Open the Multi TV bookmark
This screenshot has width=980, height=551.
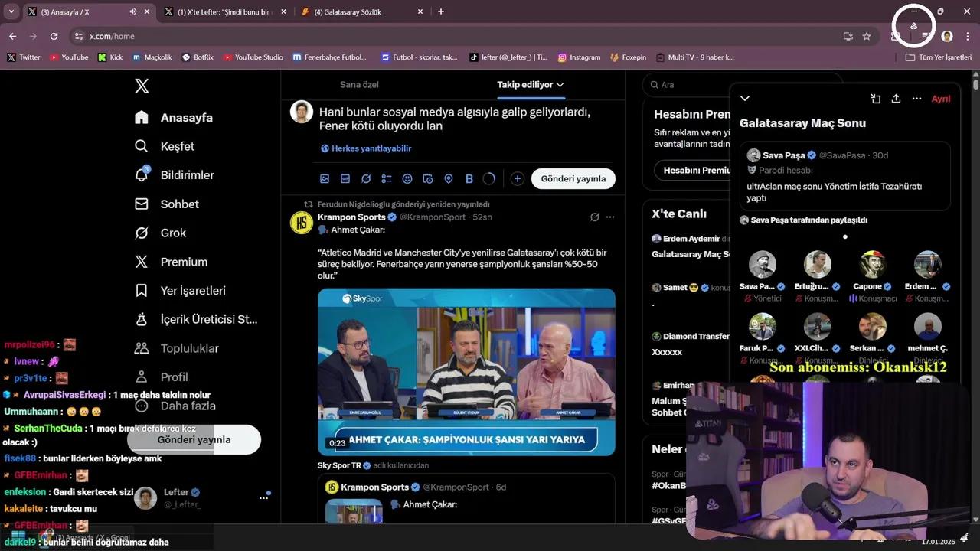tap(694, 57)
